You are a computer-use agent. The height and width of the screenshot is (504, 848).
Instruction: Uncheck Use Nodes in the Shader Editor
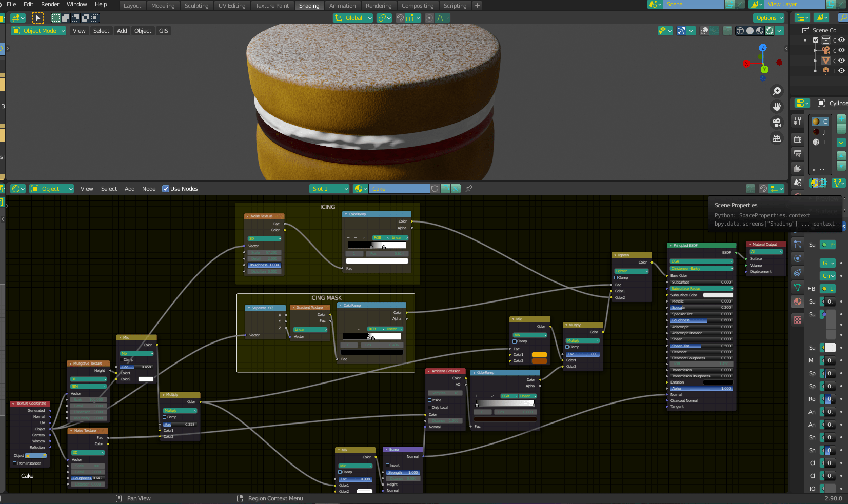click(166, 189)
